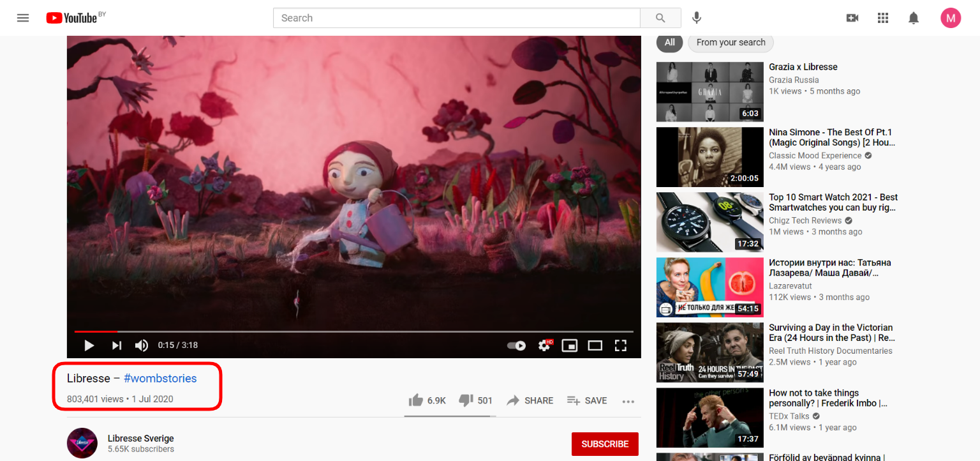
Task: Enable theater mode
Action: point(595,345)
